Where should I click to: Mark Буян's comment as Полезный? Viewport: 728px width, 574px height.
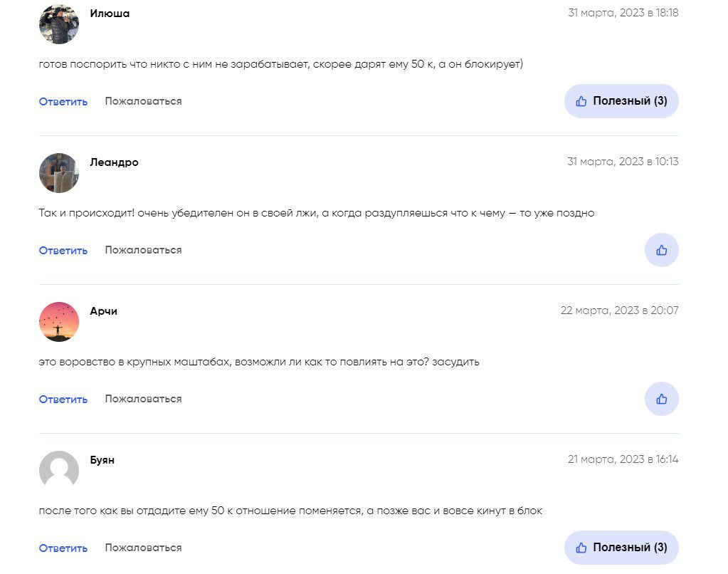[621, 548]
